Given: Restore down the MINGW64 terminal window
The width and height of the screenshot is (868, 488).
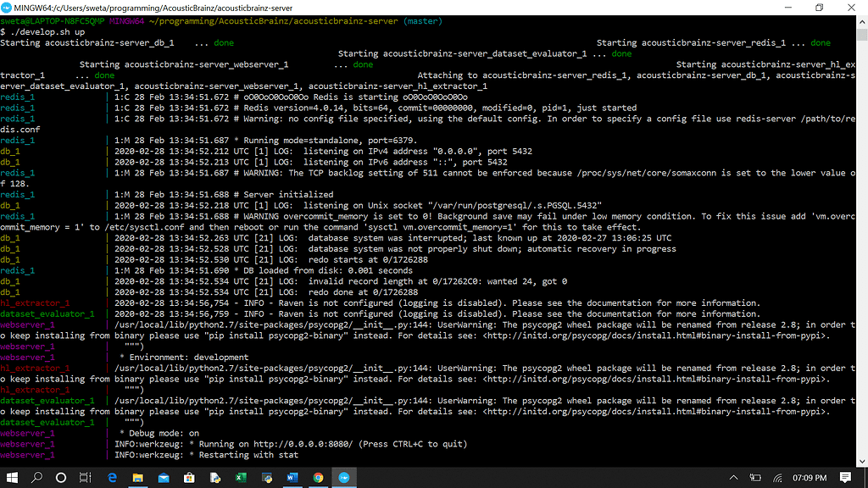Looking at the screenshot, I should (819, 8).
